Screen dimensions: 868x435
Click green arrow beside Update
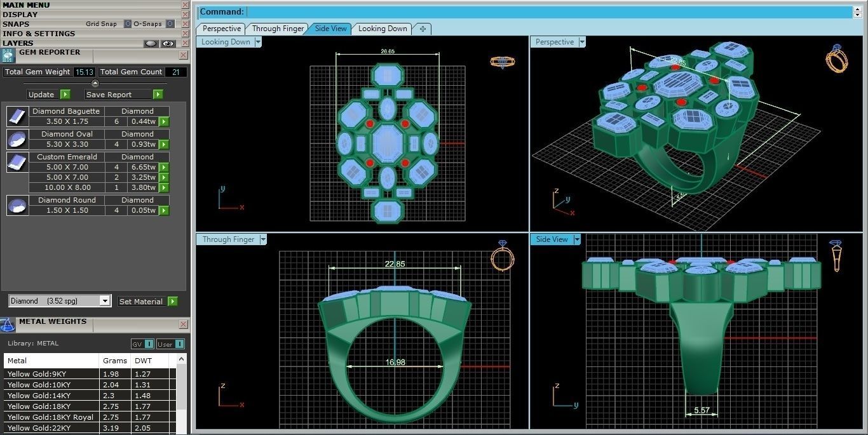pyautogui.click(x=65, y=95)
